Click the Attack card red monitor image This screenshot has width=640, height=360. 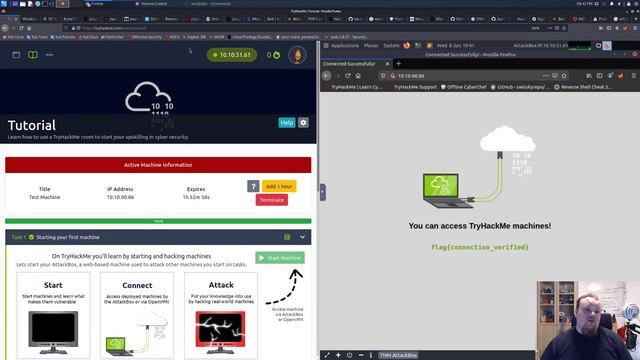pyautogui.click(x=220, y=332)
